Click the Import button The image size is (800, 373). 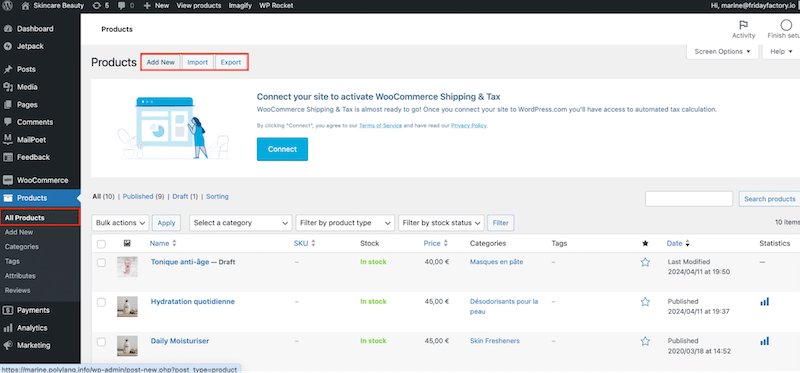197,62
